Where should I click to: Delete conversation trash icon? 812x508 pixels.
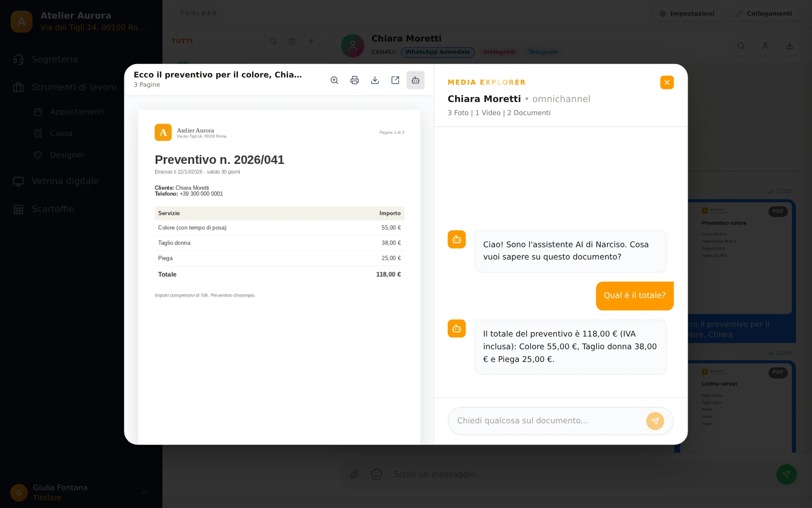pos(292,41)
